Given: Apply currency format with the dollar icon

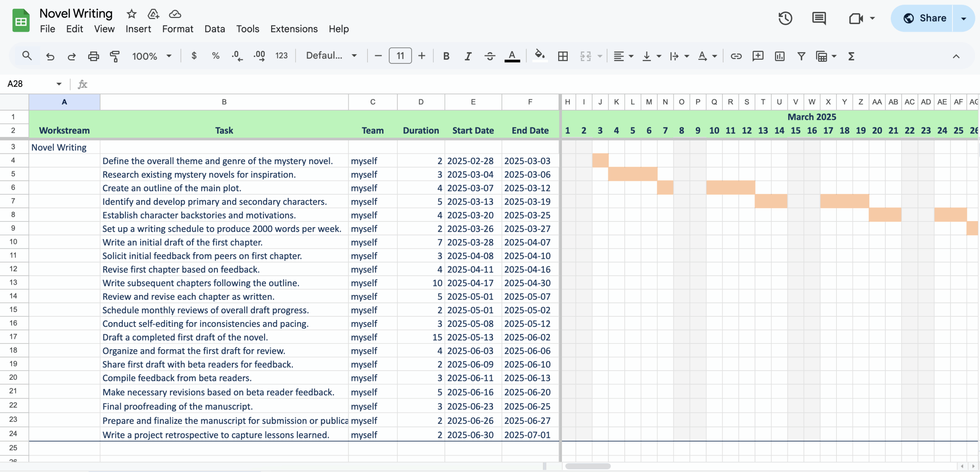Looking at the screenshot, I should pos(194,55).
